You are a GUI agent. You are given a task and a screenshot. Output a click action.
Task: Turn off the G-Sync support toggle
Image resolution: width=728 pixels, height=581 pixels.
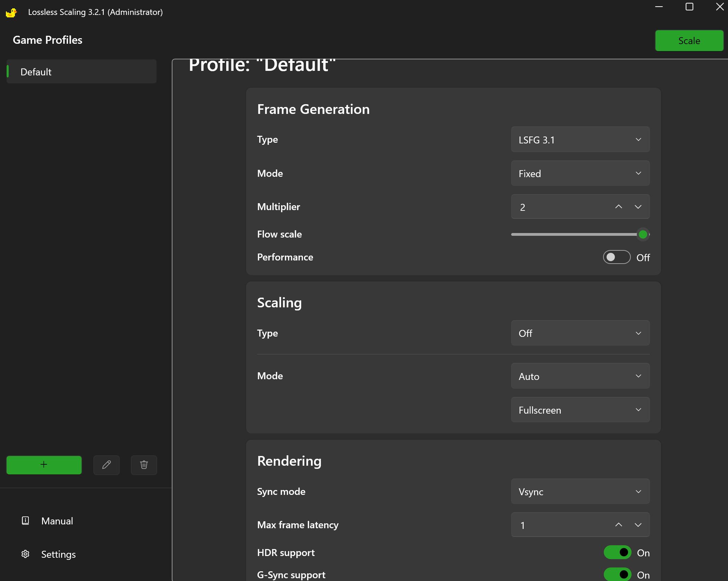[x=617, y=574]
